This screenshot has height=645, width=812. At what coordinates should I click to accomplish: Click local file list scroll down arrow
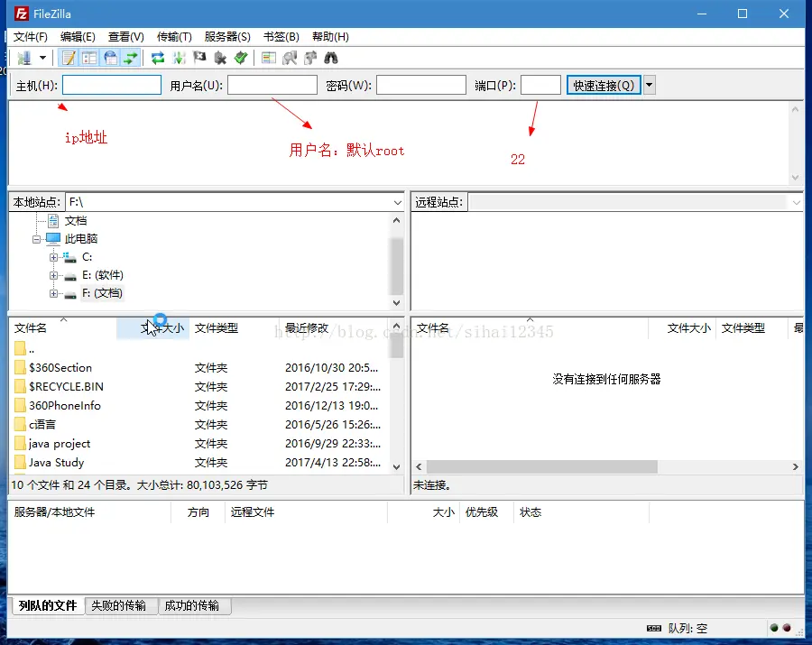397,467
